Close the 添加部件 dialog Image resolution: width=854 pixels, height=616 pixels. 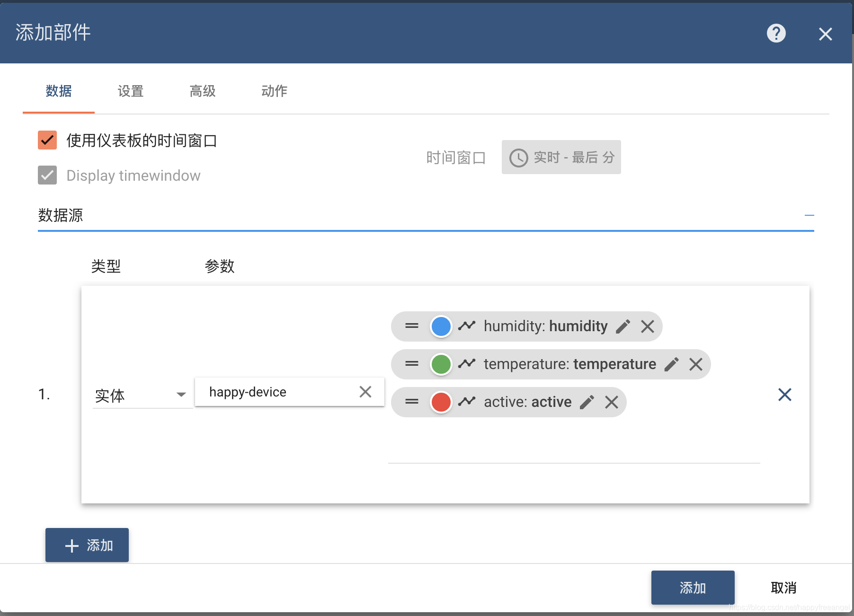click(825, 34)
